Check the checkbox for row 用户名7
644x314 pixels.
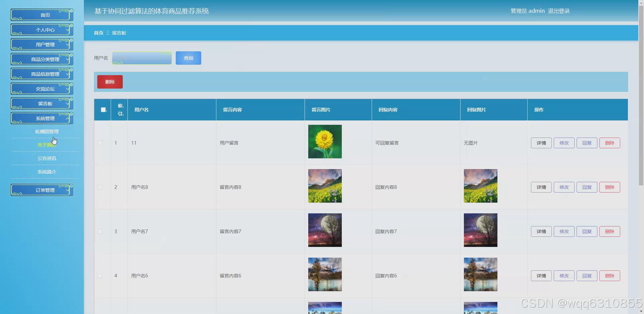[100, 231]
